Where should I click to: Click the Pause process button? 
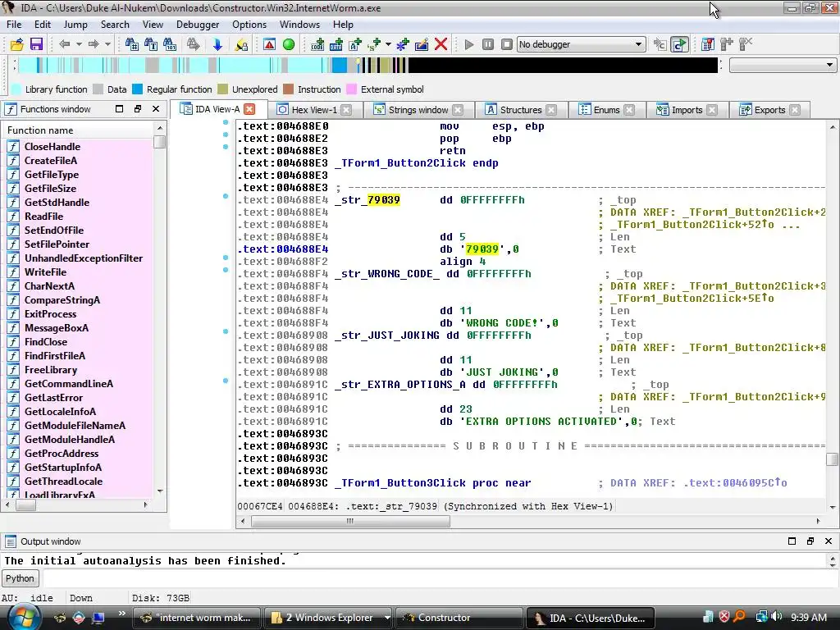(x=487, y=44)
